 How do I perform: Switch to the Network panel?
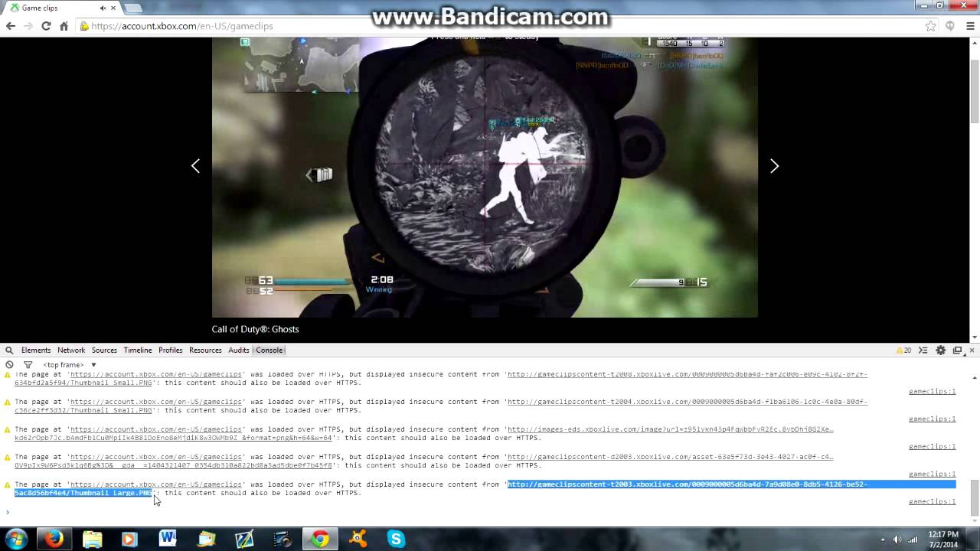(x=71, y=350)
